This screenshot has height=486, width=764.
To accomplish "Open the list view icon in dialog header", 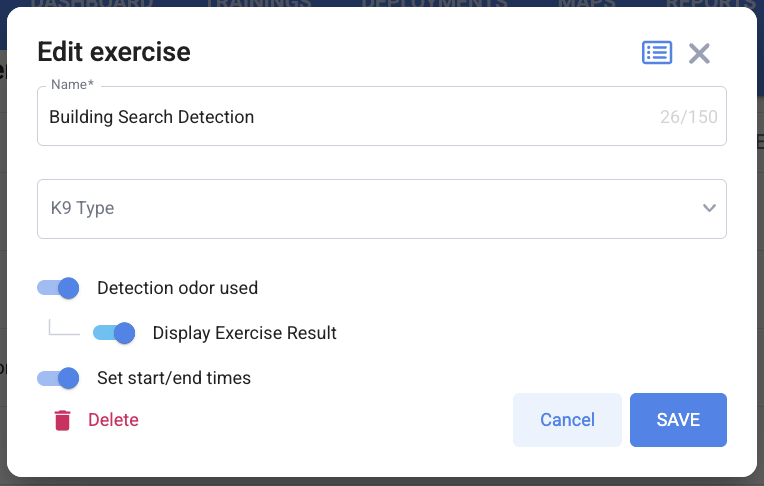I will click(657, 53).
